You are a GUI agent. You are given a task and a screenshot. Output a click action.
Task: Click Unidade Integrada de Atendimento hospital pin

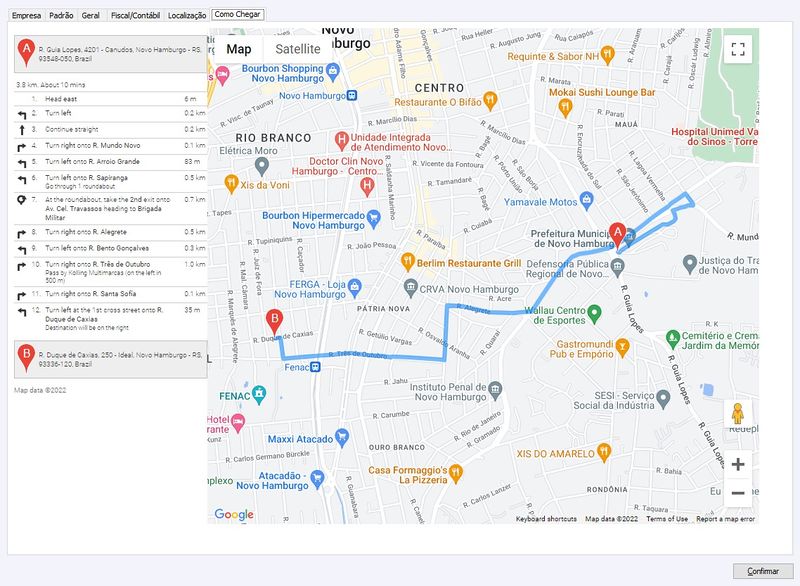coord(341,141)
